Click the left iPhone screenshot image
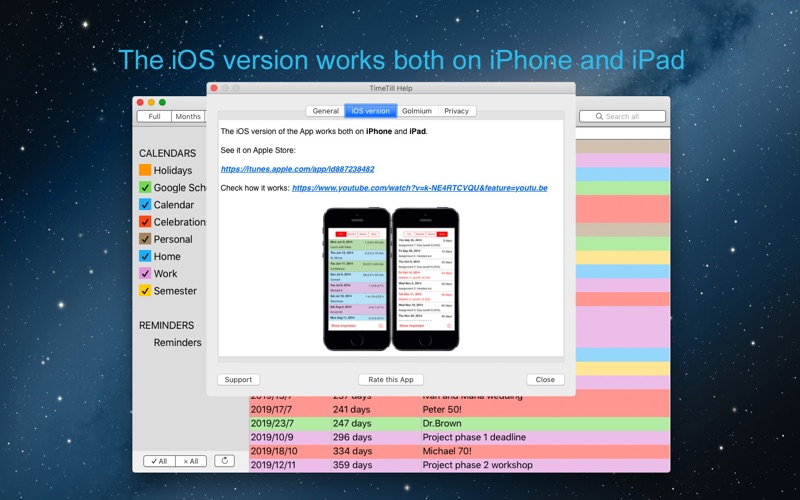The width and height of the screenshot is (800, 500). coord(357,279)
